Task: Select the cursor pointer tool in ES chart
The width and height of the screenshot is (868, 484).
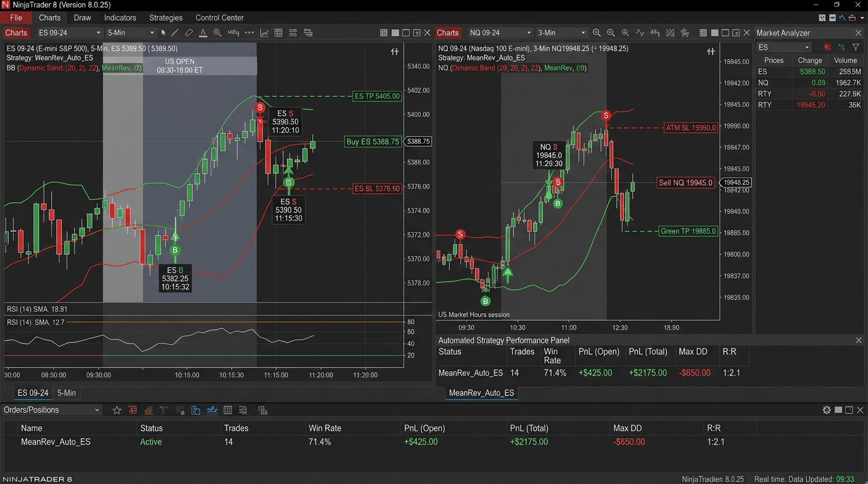Action: [163, 33]
